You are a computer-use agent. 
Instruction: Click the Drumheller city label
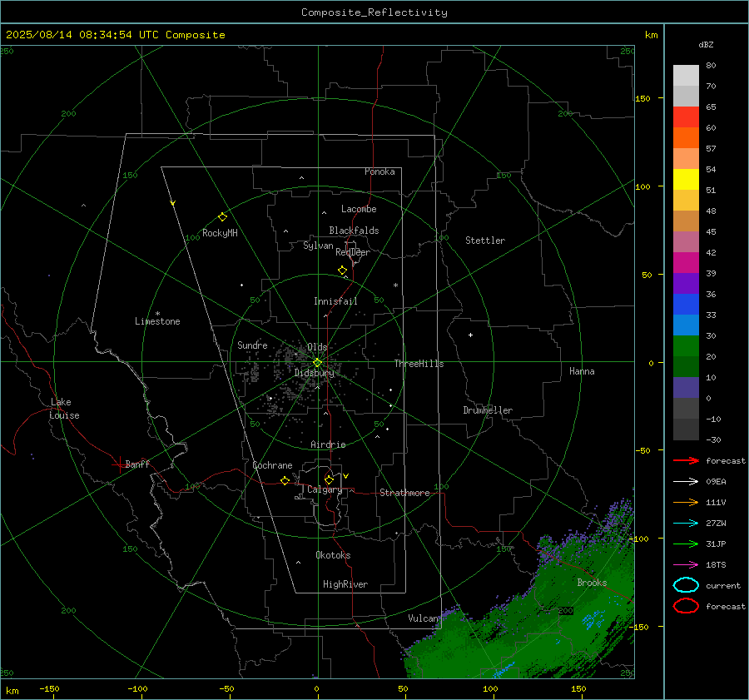(488, 410)
